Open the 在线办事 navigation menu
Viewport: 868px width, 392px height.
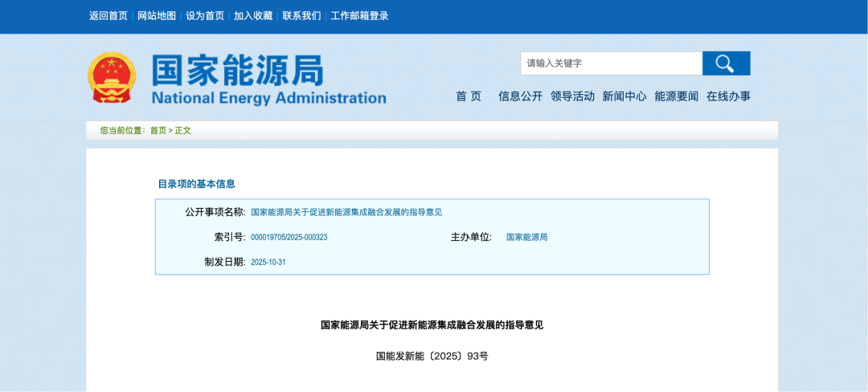728,96
